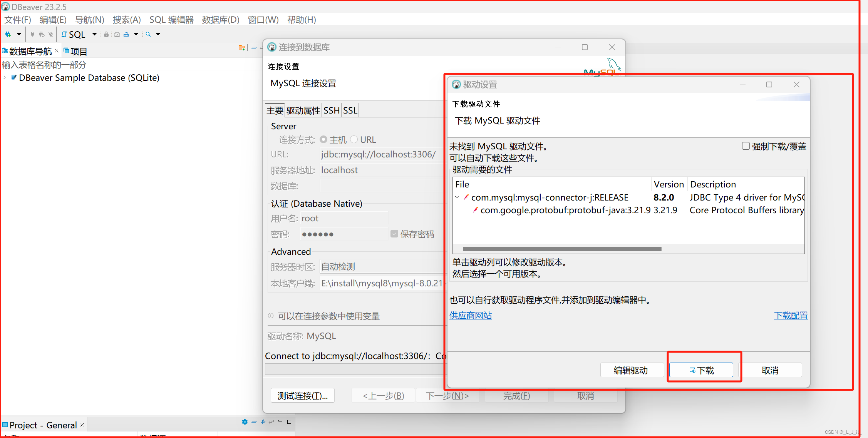Click the 8.2.0 version cell
The height and width of the screenshot is (438, 868).
pyautogui.click(x=664, y=197)
